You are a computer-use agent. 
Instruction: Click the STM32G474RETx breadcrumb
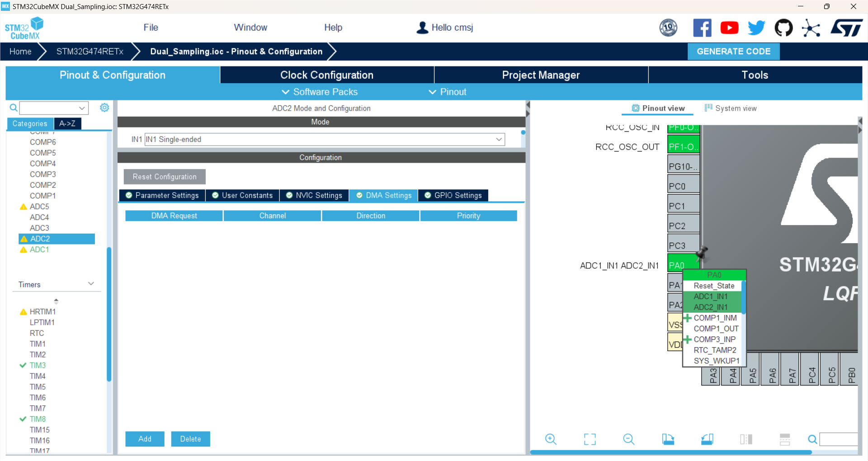90,52
